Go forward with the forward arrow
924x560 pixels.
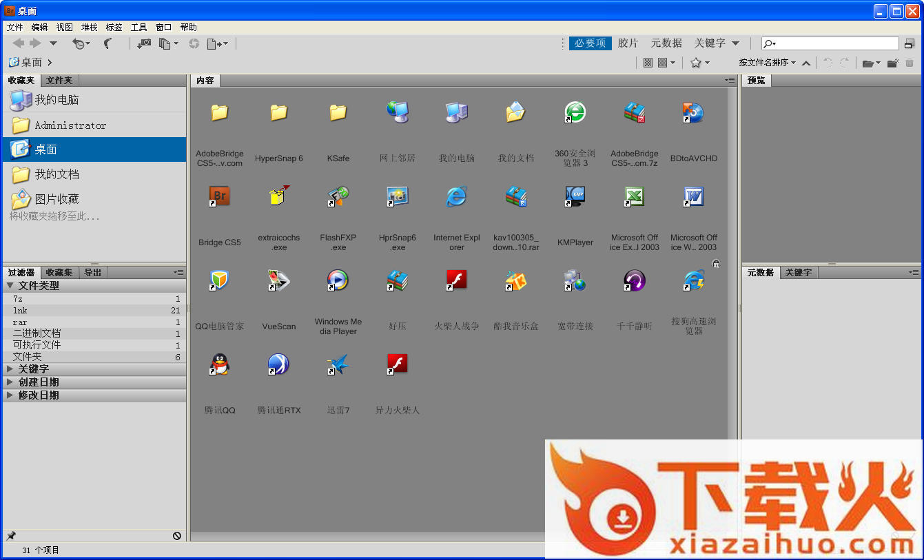click(x=35, y=43)
